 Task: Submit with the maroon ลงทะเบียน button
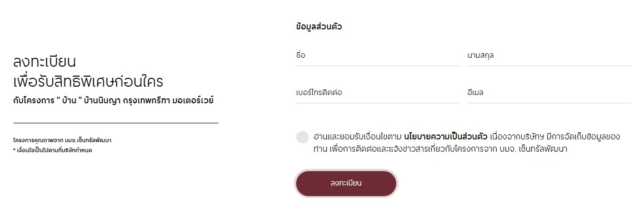tap(346, 183)
